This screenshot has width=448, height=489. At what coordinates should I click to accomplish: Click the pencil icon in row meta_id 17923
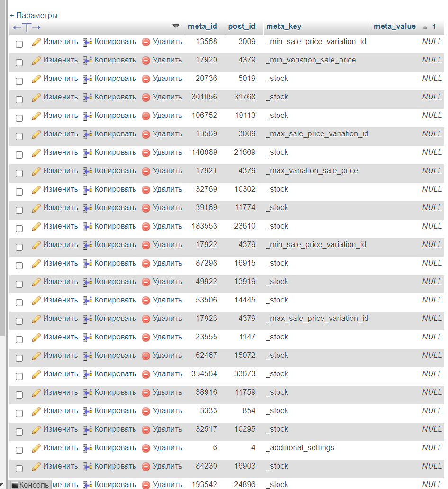click(36, 319)
